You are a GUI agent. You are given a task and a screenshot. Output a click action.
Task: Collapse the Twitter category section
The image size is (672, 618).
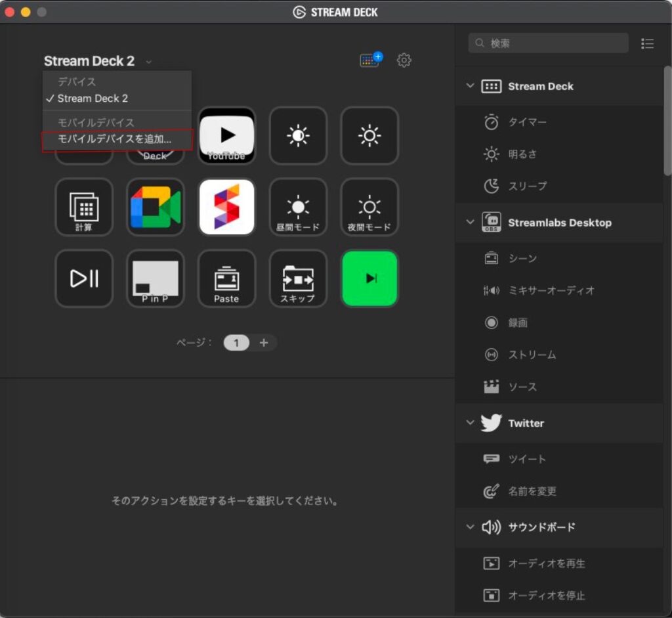[470, 423]
